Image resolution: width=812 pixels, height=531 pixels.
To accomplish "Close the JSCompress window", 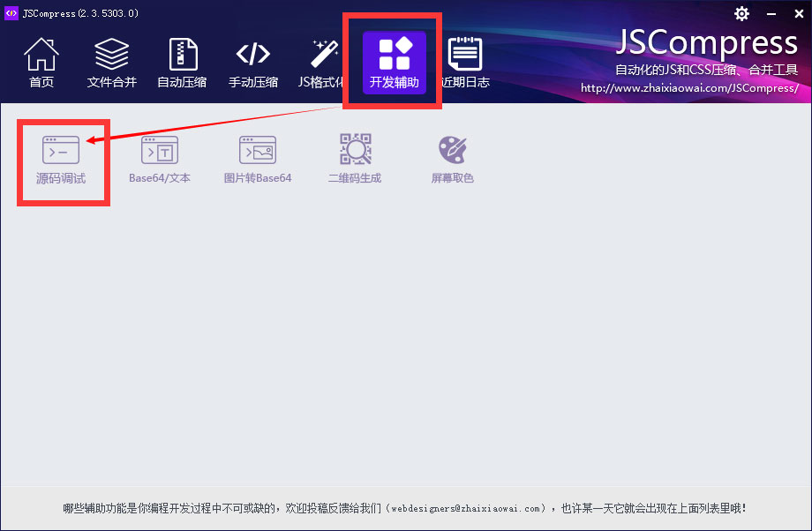I will click(x=799, y=14).
